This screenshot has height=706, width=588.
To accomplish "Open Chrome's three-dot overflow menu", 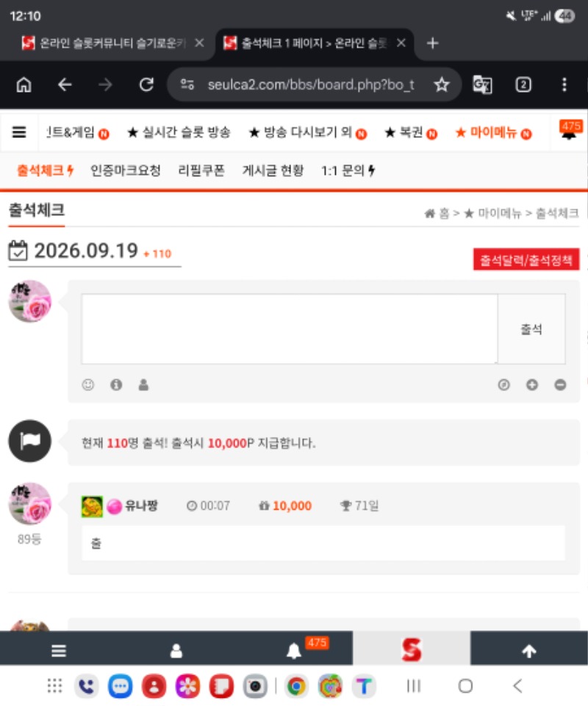I will 564,84.
